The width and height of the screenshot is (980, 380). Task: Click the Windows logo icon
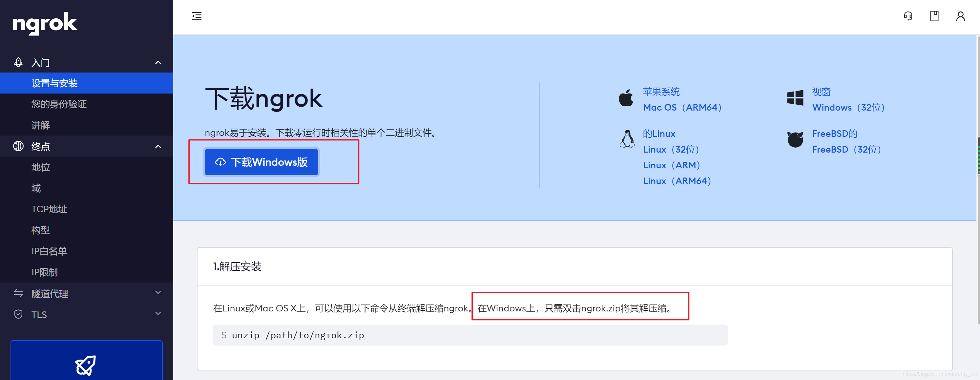pos(795,98)
